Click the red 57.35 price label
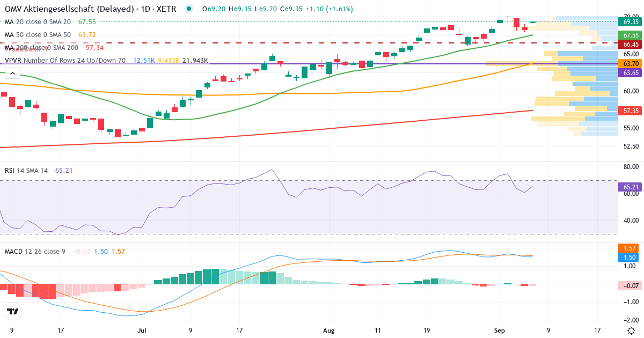Image resolution: width=644 pixels, height=338 pixels. click(631, 111)
